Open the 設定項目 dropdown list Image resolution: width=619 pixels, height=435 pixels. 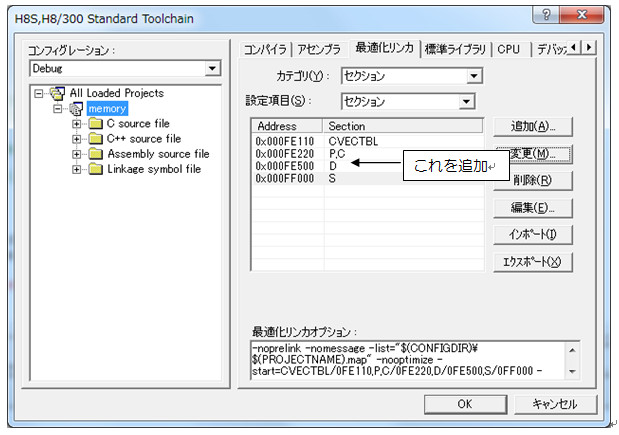click(466, 101)
